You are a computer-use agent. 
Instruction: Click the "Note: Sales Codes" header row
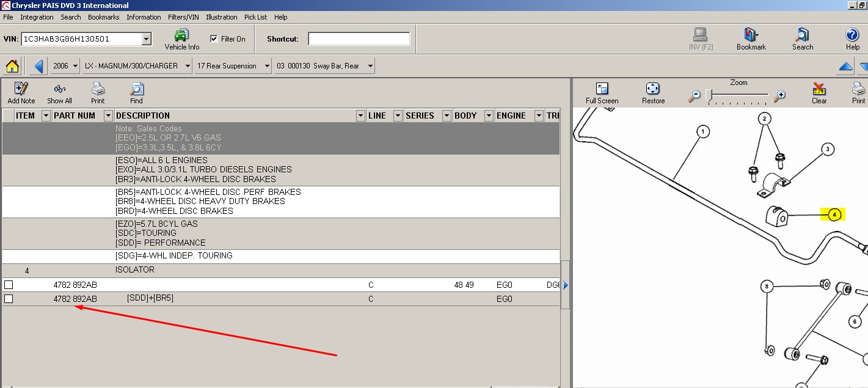click(x=149, y=128)
